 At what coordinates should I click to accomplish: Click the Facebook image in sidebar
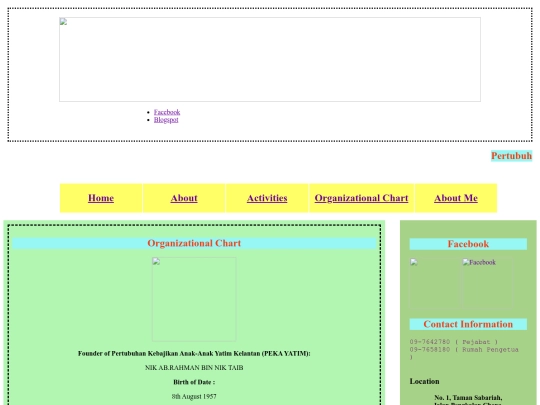click(x=487, y=283)
